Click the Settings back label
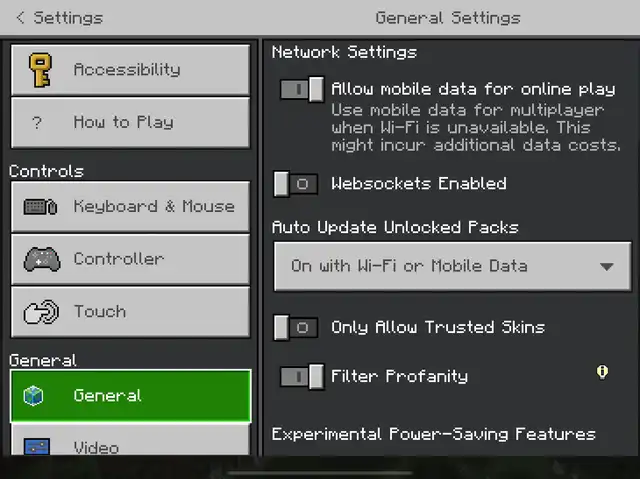The image size is (640, 479). (68, 18)
